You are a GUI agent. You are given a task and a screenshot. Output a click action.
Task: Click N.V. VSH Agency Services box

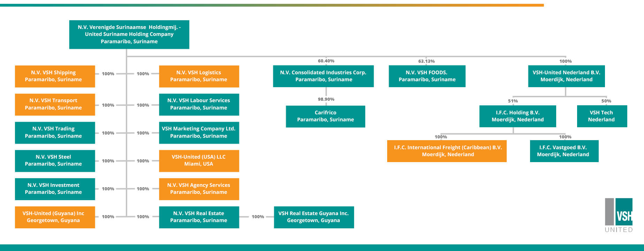click(x=199, y=189)
